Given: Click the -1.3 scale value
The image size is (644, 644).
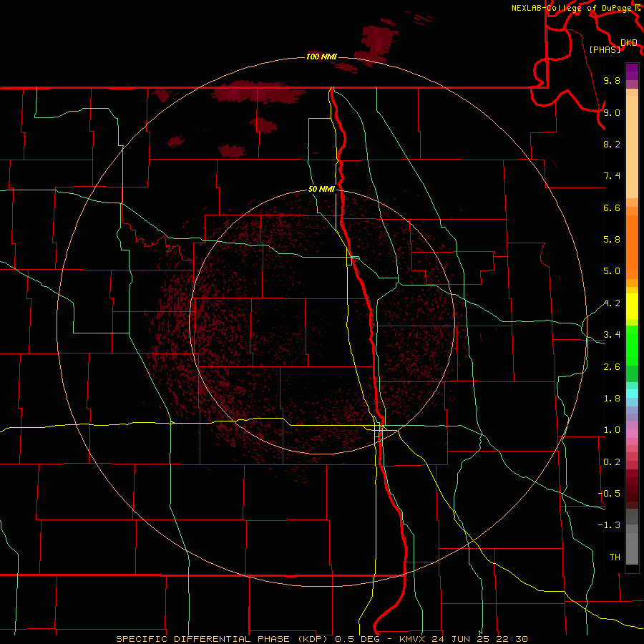Looking at the screenshot, I should 609,525.
